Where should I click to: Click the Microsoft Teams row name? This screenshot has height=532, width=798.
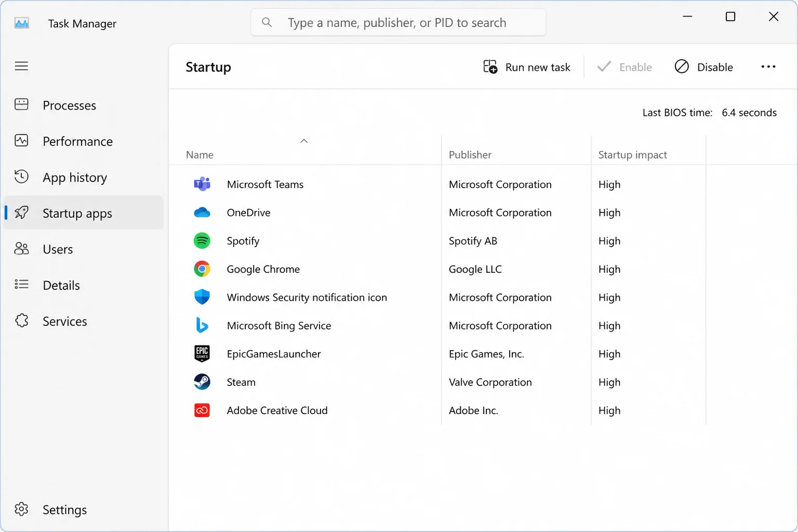click(265, 184)
